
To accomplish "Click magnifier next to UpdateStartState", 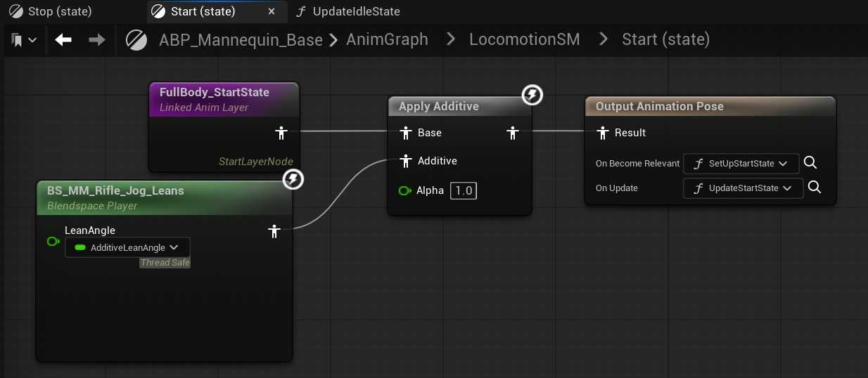I will click(815, 188).
